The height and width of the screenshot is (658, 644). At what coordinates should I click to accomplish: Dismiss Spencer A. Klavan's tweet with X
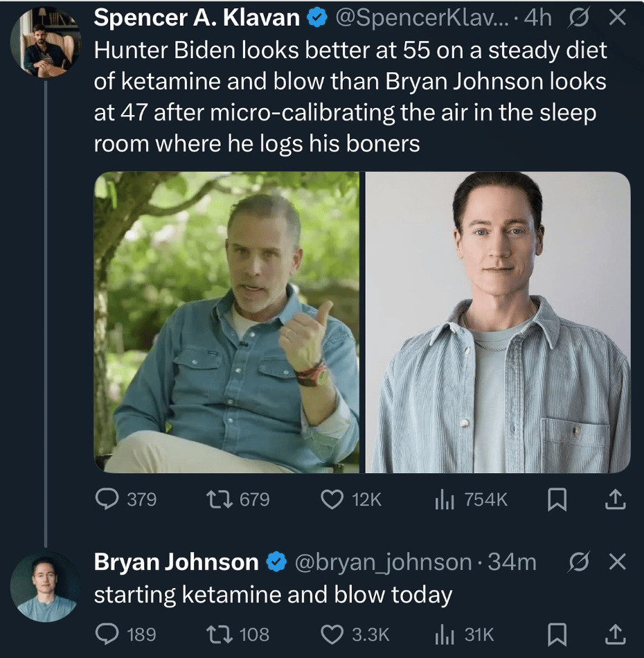tap(616, 18)
